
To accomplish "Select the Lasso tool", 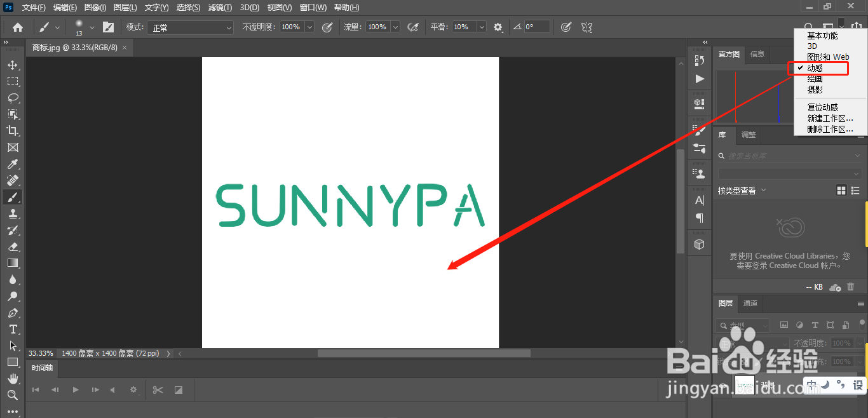I will click(x=13, y=98).
